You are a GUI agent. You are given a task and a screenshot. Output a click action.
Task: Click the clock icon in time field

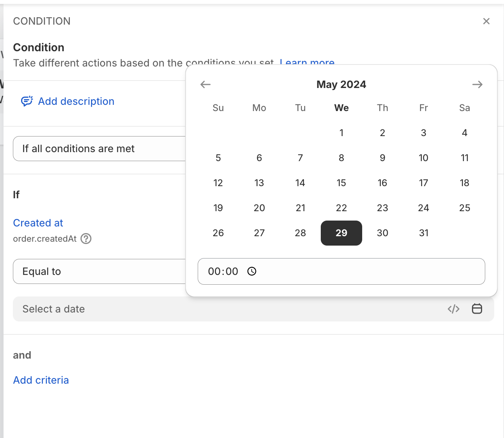(252, 271)
